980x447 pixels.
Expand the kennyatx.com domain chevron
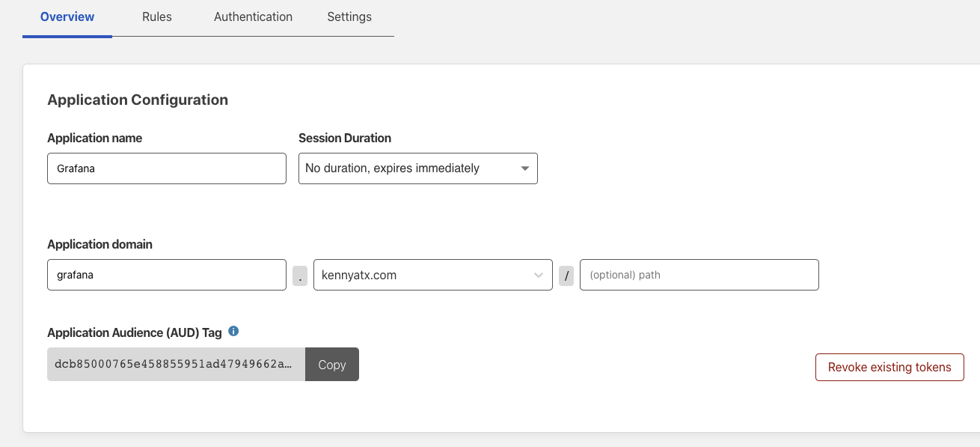coord(539,276)
